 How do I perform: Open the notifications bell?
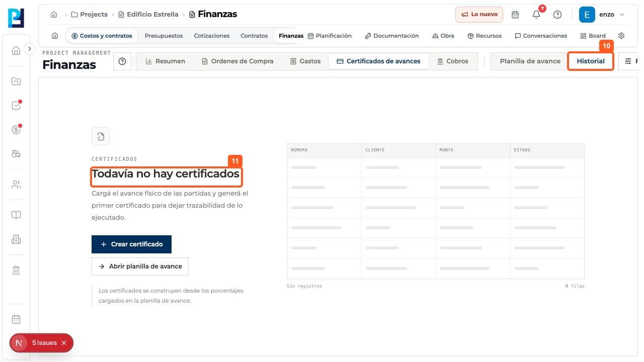[x=536, y=15]
